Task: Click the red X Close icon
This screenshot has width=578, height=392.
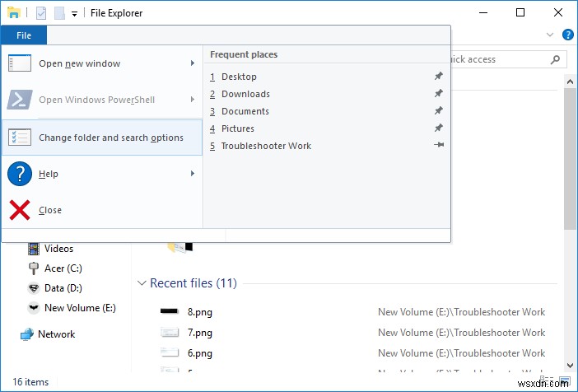Action: coord(20,210)
